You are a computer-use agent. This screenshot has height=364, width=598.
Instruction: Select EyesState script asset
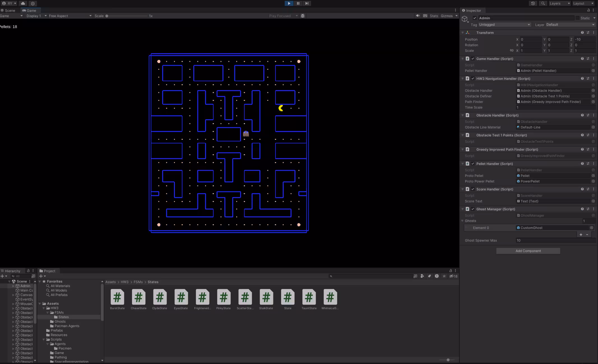click(181, 299)
